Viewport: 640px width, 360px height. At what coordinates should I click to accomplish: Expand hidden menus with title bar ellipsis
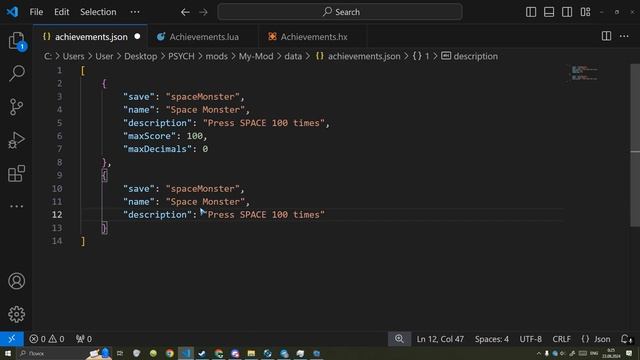(135, 12)
